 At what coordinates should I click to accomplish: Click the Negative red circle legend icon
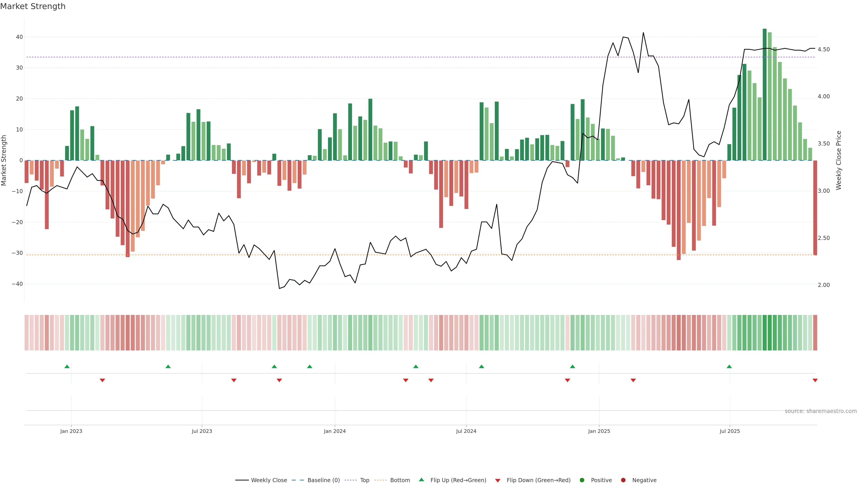[623, 480]
